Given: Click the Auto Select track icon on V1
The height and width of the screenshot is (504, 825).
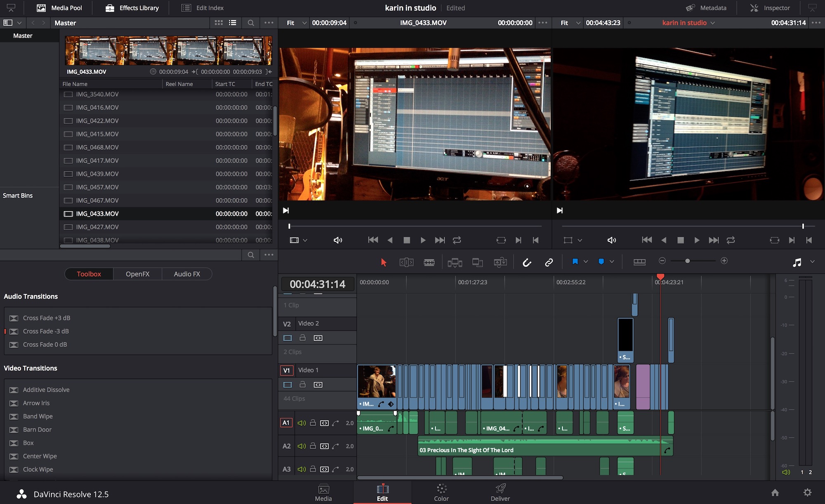Looking at the screenshot, I should 318,384.
